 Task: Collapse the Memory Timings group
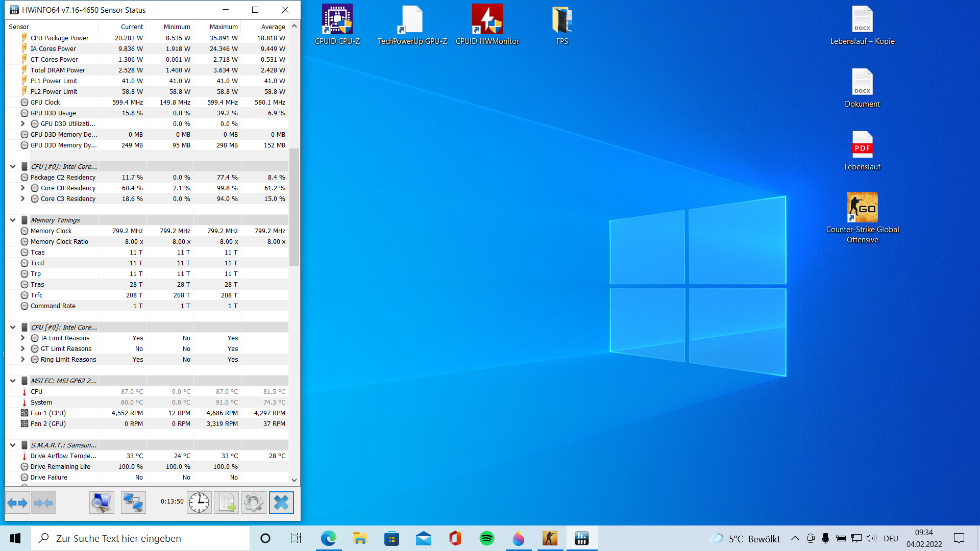coord(13,220)
